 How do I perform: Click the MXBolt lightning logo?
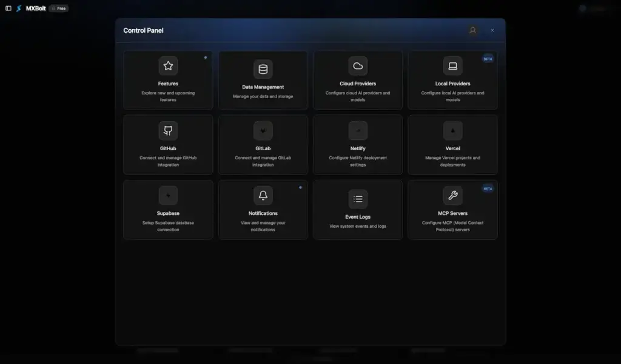[19, 8]
